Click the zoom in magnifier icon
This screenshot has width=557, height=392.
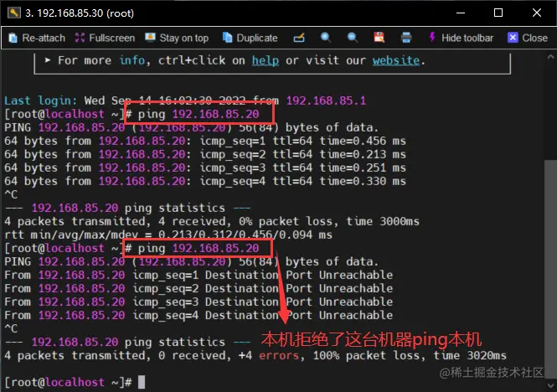coord(325,38)
